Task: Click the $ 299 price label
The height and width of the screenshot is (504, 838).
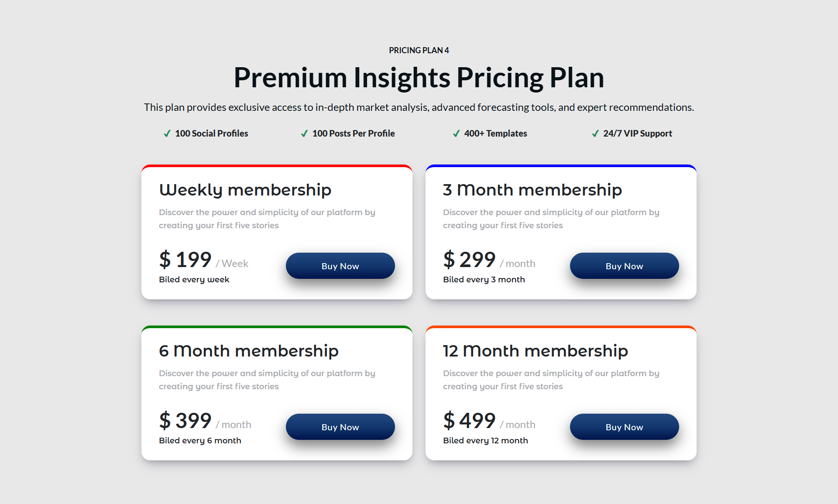Action: point(470,260)
